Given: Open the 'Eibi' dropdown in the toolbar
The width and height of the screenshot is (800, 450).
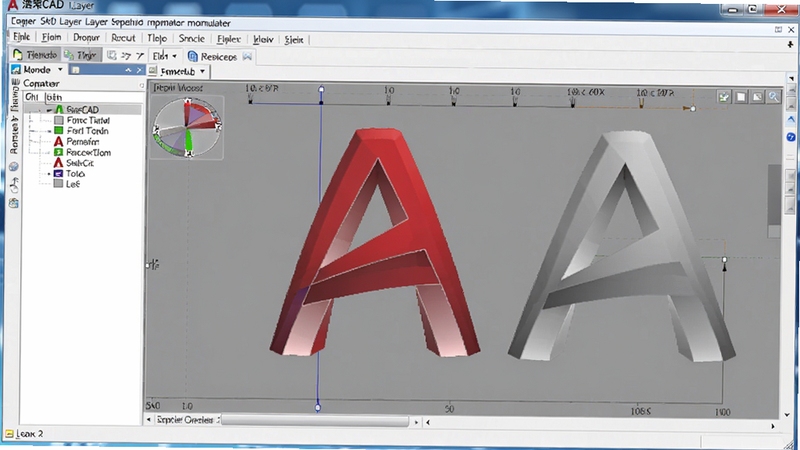Looking at the screenshot, I should point(164,56).
